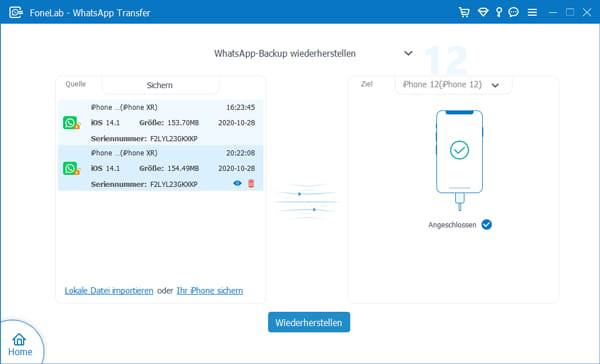
Task: Close the FoneLab window
Action: pos(587,12)
